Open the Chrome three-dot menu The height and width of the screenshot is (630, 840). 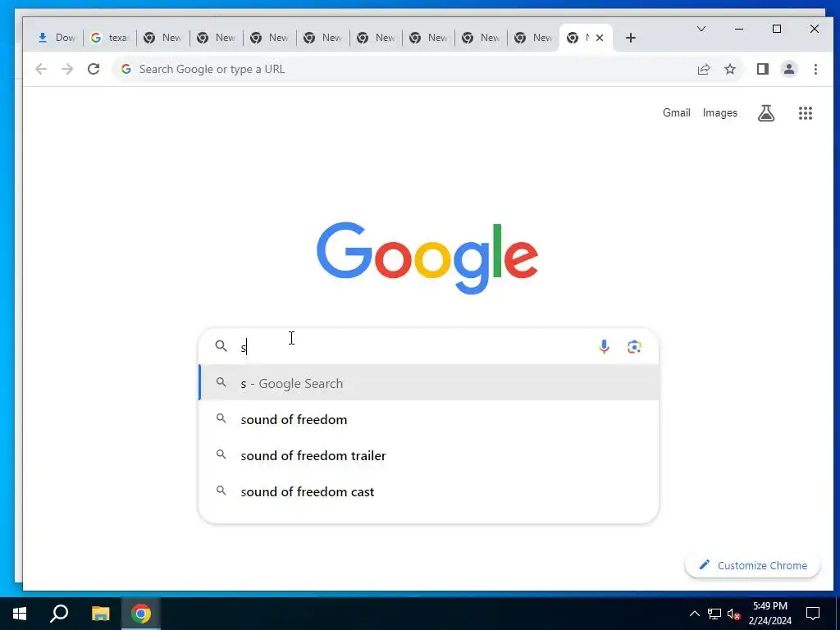pos(815,69)
